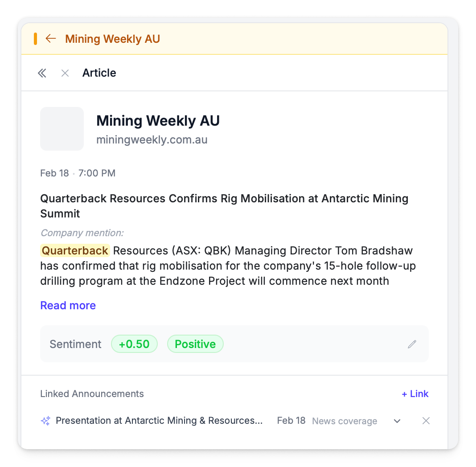The image size is (476, 467).
Task: Click the orange indicator bar in the header
Action: click(36, 39)
